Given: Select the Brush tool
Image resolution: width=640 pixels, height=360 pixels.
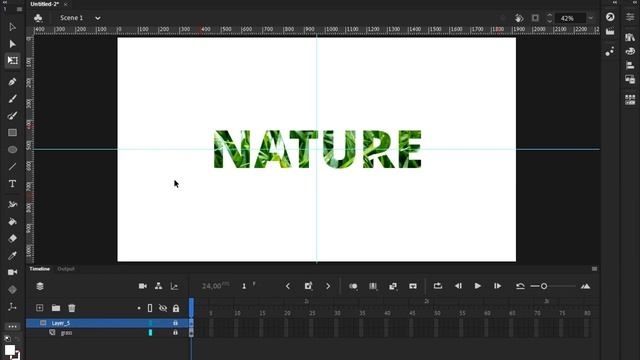Looking at the screenshot, I should point(12,98).
